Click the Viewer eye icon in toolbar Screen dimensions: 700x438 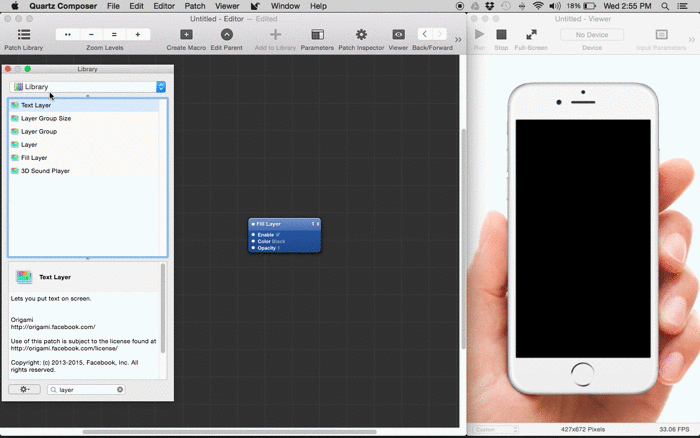tap(398, 35)
